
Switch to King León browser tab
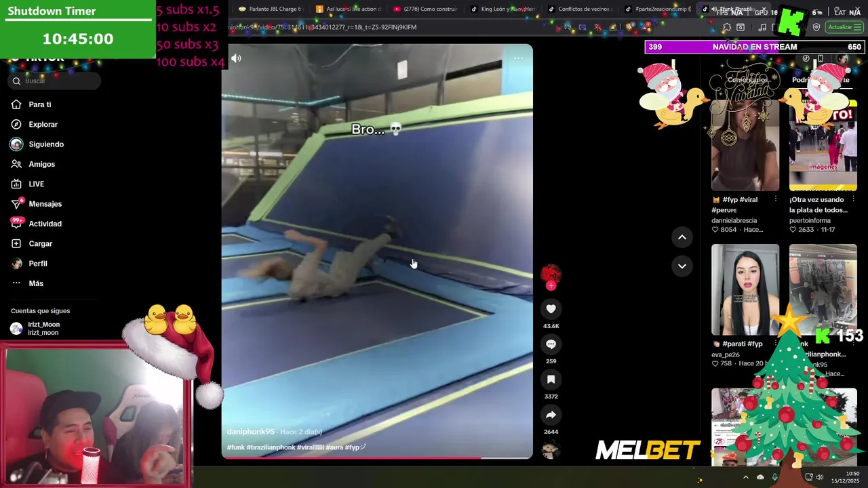click(503, 9)
